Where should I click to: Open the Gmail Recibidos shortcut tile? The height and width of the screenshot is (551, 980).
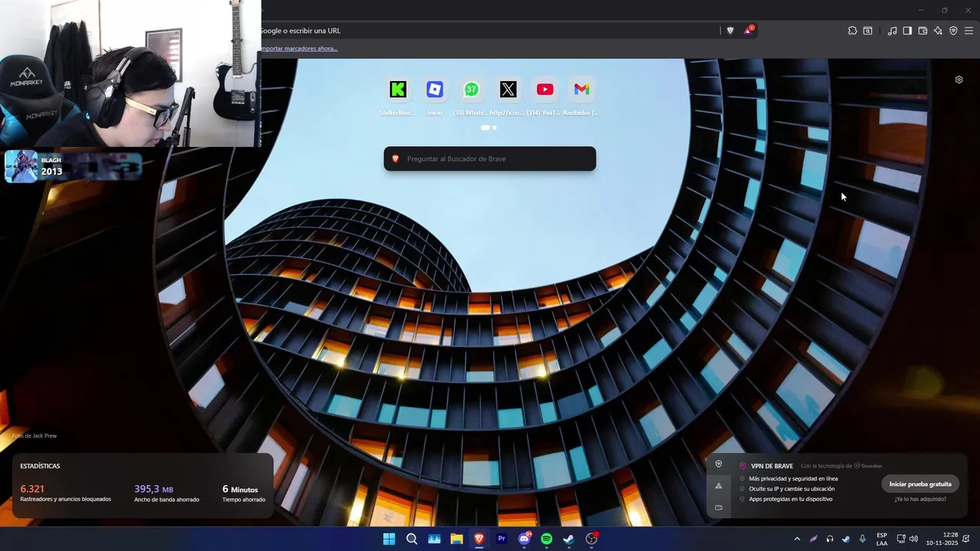(582, 90)
